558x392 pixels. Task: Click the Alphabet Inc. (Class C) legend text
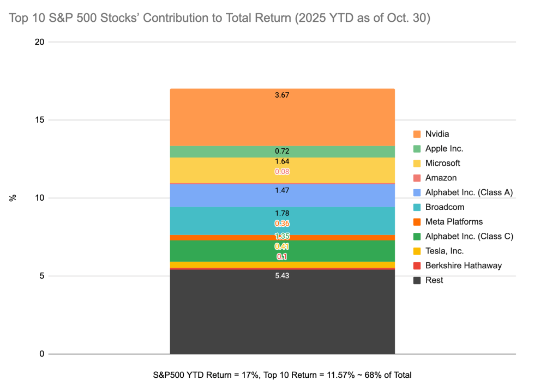(x=470, y=236)
